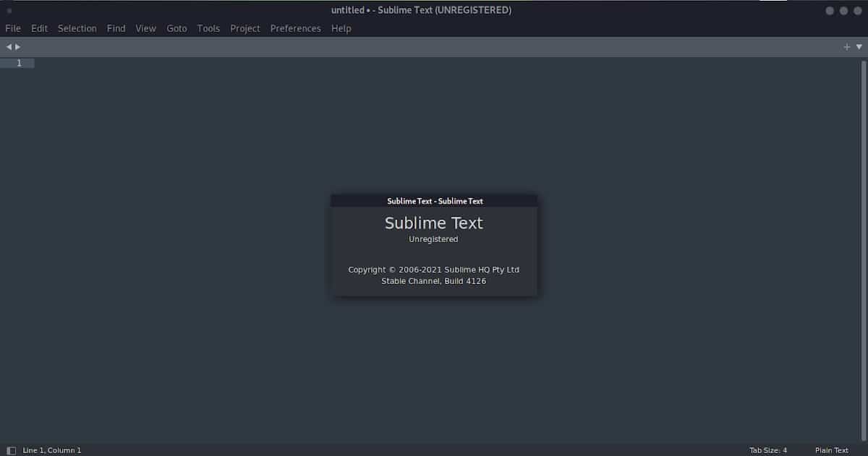Screen dimensions: 868x456
Task: Click line number 1 in gutter
Action: point(20,63)
